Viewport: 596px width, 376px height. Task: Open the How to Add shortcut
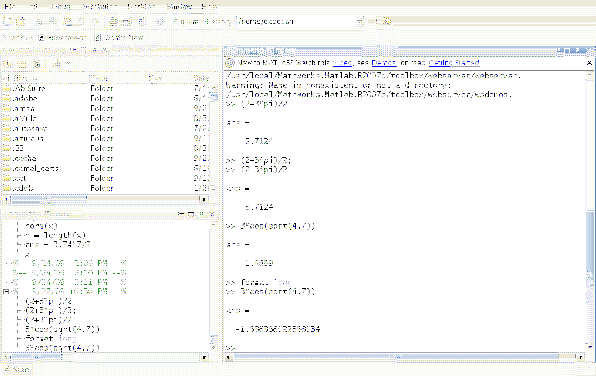(62, 38)
